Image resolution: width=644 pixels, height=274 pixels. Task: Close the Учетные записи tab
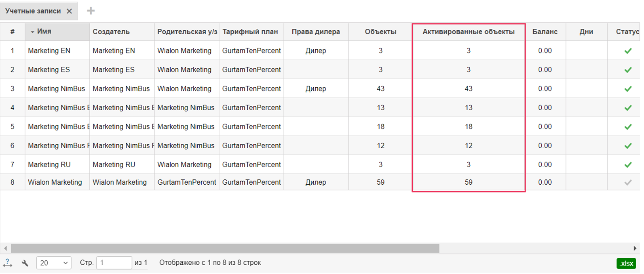[69, 11]
